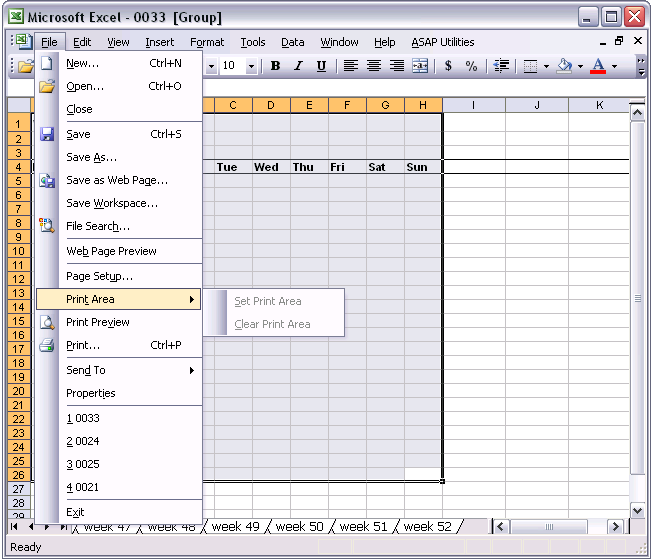Click the Print Preview magnifier icon
The width and height of the screenshot is (651, 559).
tap(47, 322)
